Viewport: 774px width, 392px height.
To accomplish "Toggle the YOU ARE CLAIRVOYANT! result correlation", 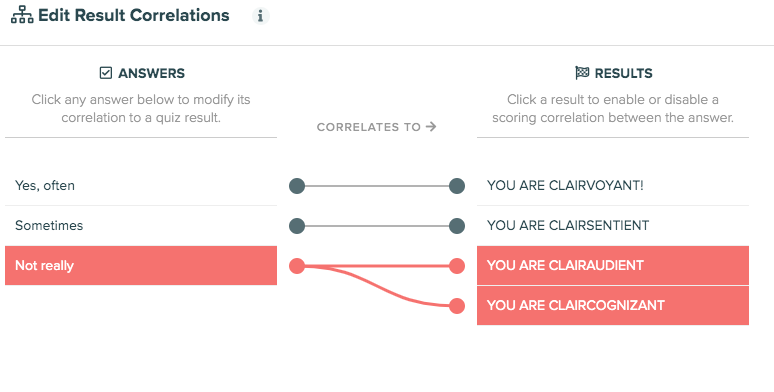I will point(613,186).
